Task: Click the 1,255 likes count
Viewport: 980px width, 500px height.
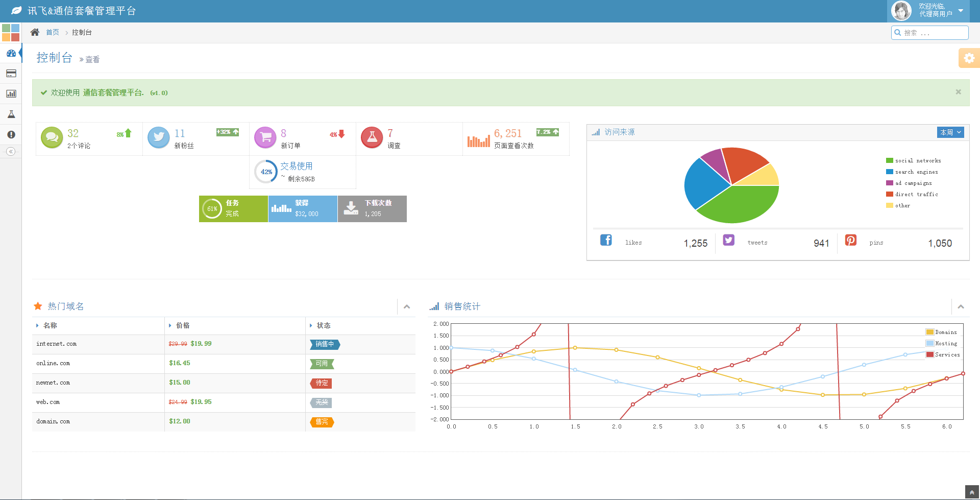Action: 696,244
